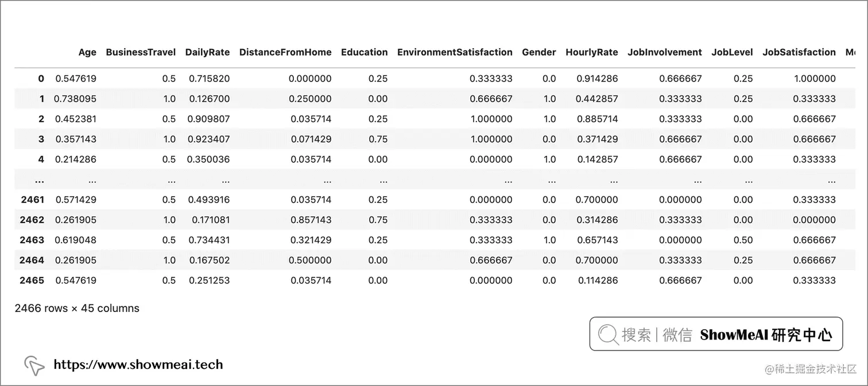This screenshot has height=386, width=868.
Task: Click HourlyRate value 0.657143
Action: point(597,240)
